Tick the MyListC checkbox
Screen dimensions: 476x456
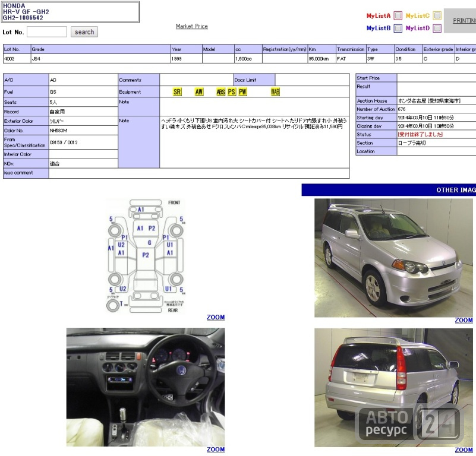point(437,15)
